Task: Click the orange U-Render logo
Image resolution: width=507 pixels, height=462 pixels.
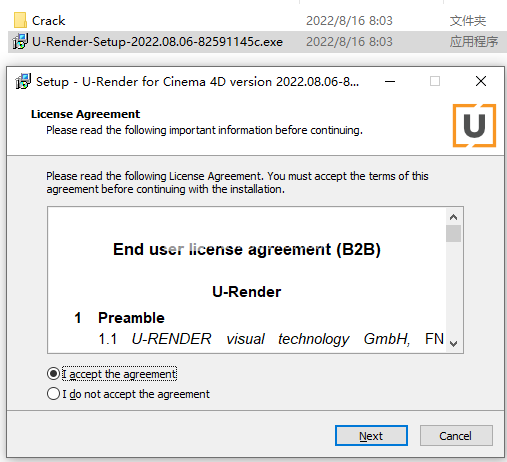Action: point(474,125)
